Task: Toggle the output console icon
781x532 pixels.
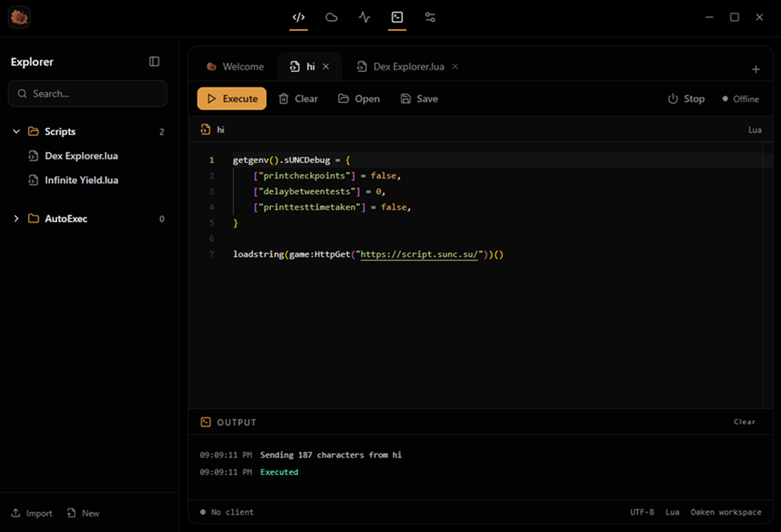Action: [x=397, y=17]
